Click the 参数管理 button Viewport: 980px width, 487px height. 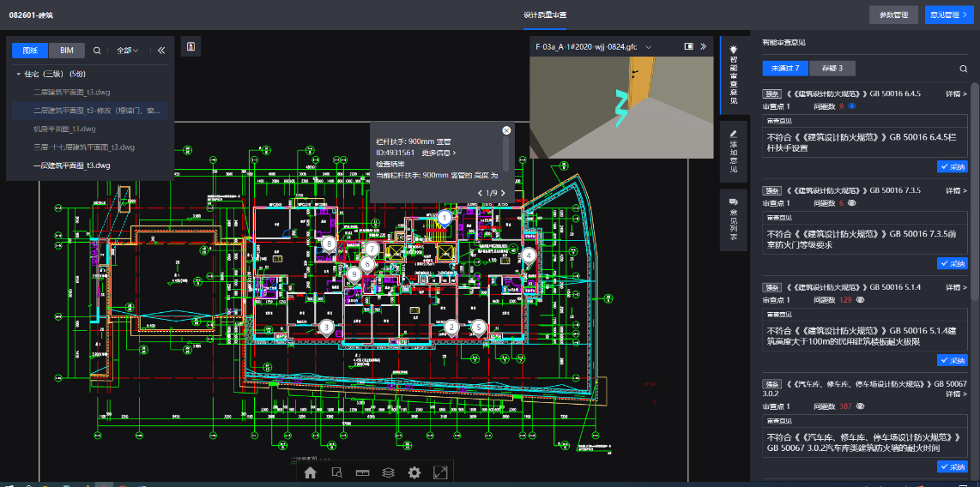(892, 15)
